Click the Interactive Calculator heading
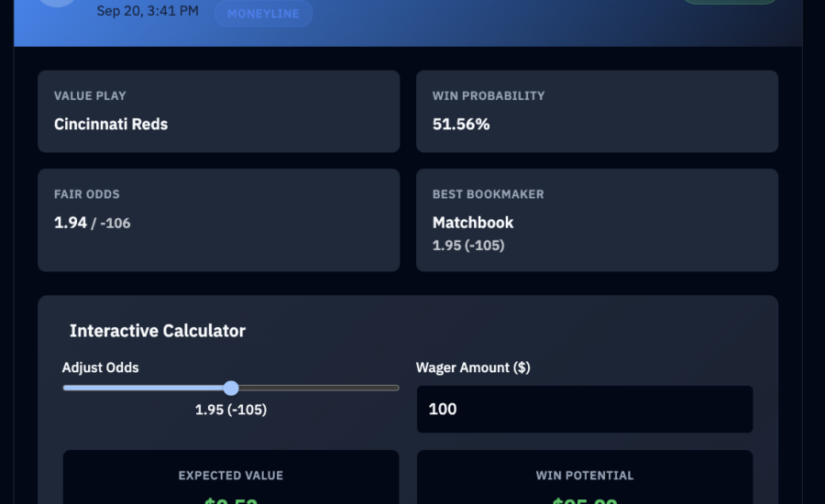825x504 pixels. [158, 331]
